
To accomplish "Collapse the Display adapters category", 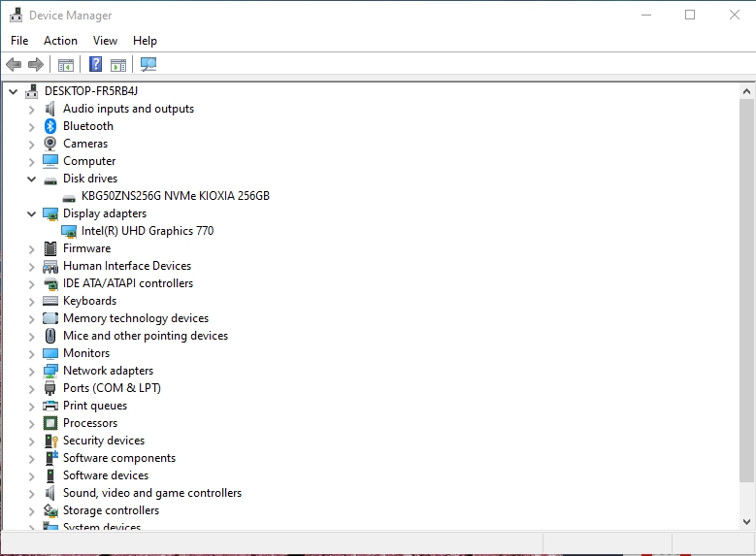I will (31, 213).
